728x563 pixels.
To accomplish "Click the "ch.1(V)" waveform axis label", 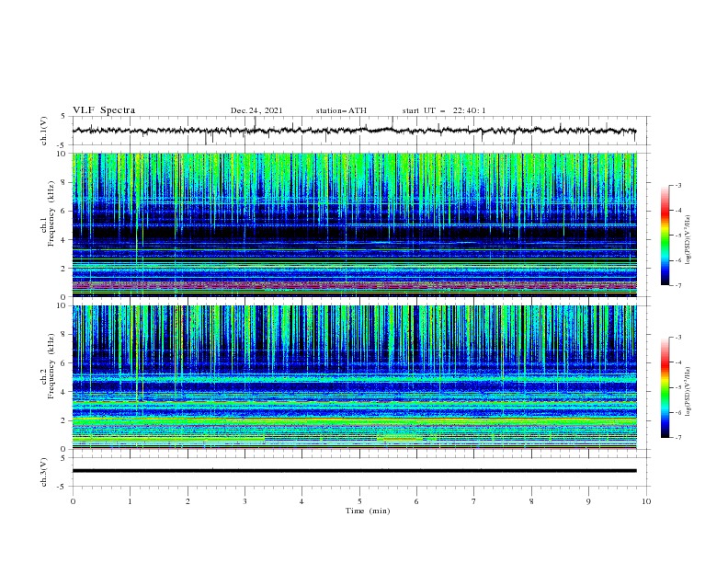I will pyautogui.click(x=44, y=131).
